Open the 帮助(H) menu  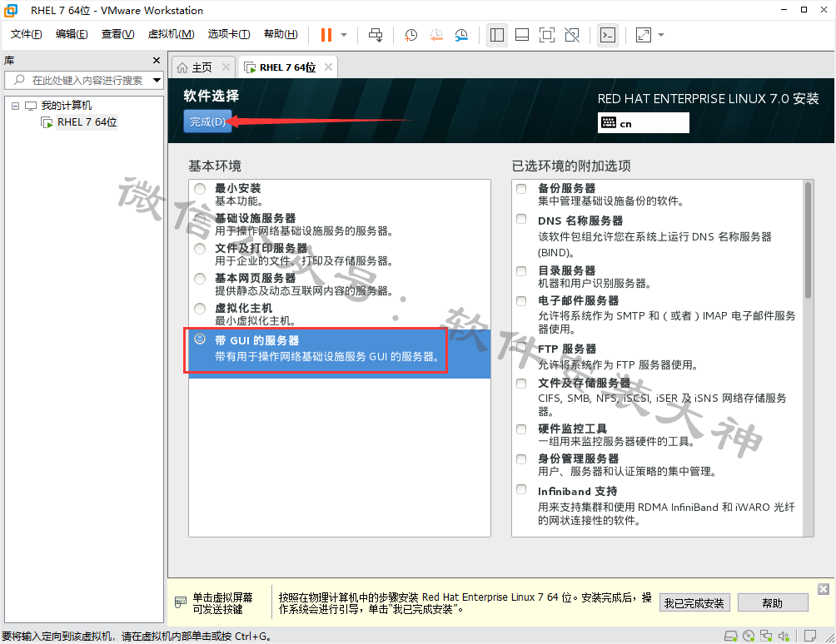pyautogui.click(x=281, y=34)
